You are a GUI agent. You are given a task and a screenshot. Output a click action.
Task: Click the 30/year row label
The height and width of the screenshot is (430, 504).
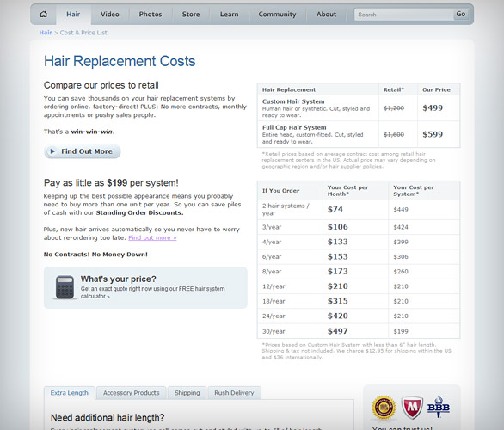[x=274, y=331]
